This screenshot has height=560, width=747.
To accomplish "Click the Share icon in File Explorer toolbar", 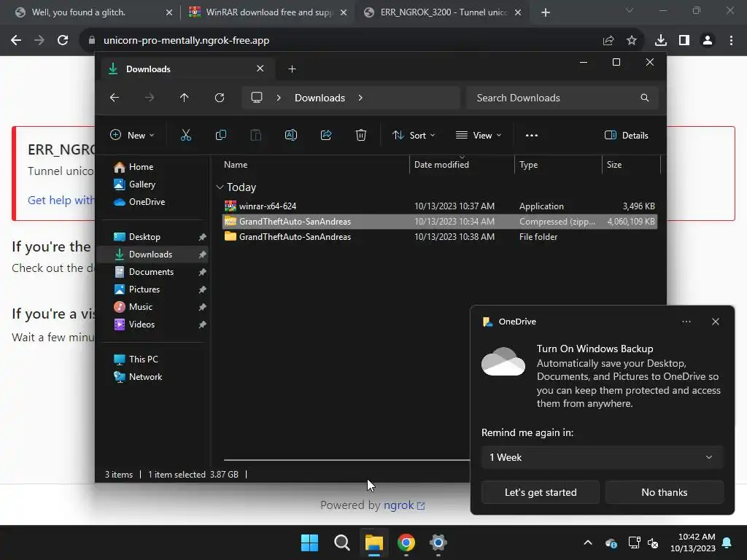I will pos(326,135).
